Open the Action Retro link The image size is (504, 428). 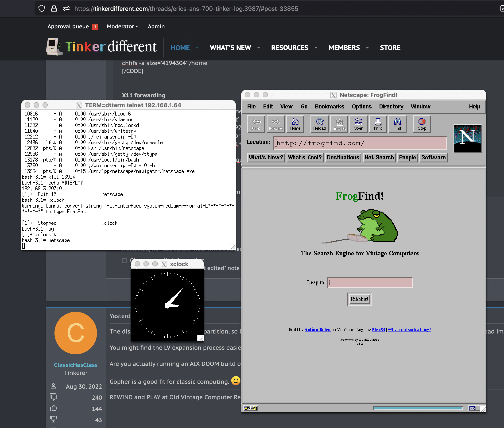pyautogui.click(x=317, y=330)
